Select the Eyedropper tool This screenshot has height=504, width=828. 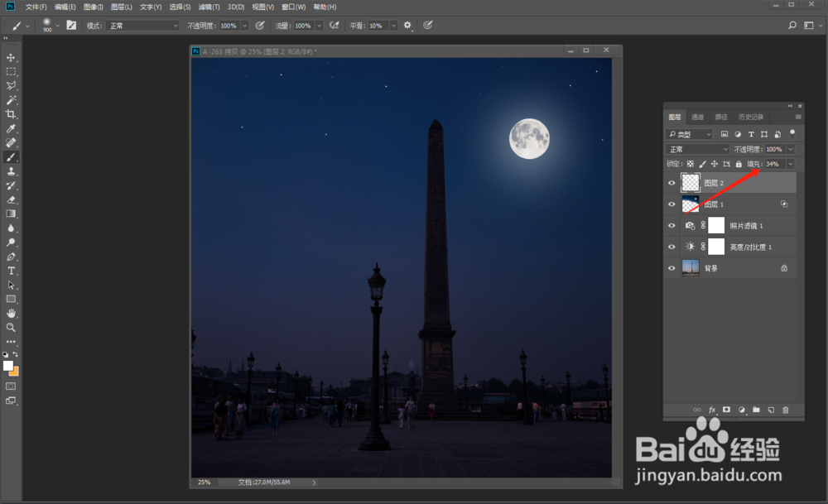tap(11, 129)
